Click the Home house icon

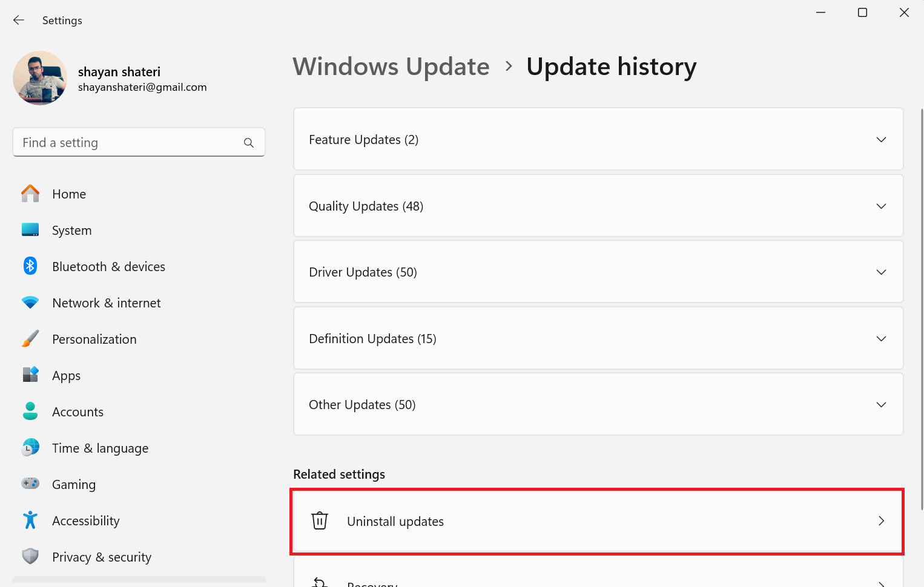coord(30,194)
